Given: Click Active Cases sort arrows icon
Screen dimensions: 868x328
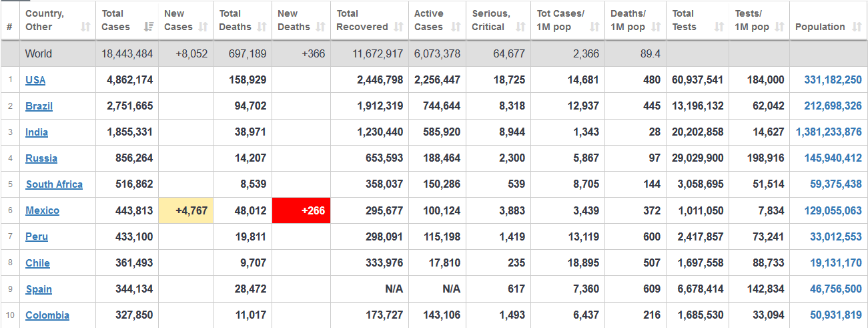Looking at the screenshot, I should click(x=456, y=27).
